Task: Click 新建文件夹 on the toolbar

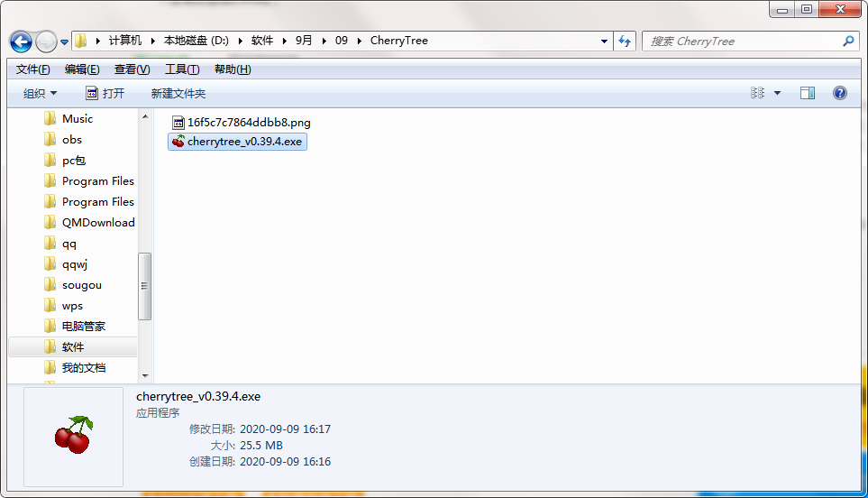Action: pos(178,93)
